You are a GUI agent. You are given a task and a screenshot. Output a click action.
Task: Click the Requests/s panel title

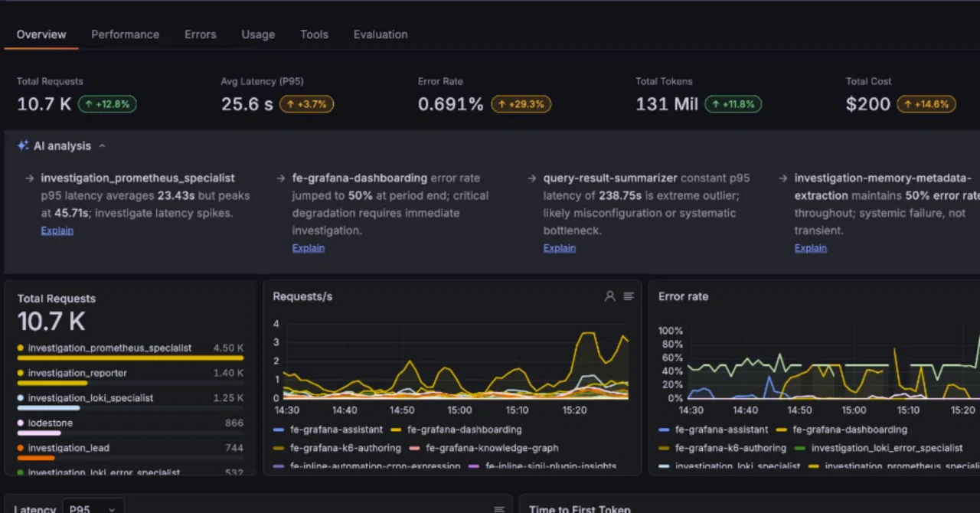[x=302, y=296]
